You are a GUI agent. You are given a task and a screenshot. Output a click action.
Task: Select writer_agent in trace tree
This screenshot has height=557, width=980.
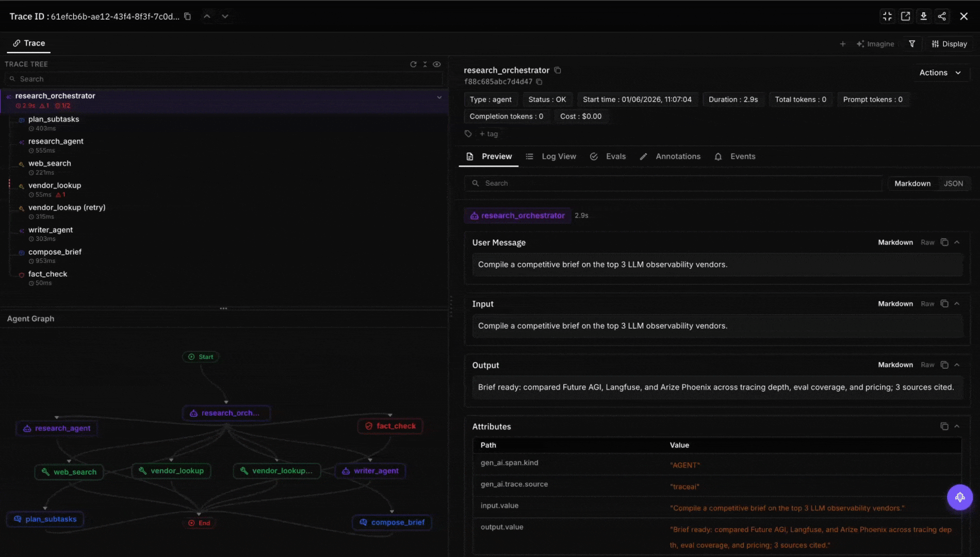coord(224,234)
